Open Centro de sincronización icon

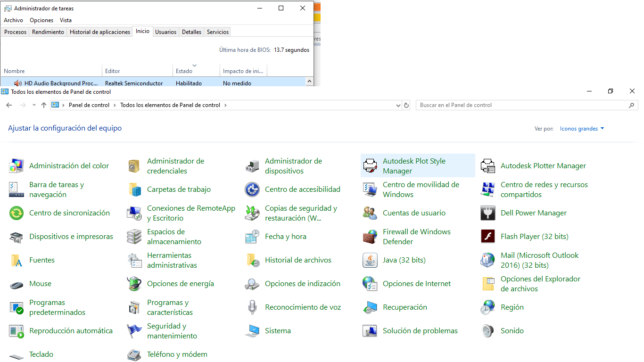coord(17,213)
